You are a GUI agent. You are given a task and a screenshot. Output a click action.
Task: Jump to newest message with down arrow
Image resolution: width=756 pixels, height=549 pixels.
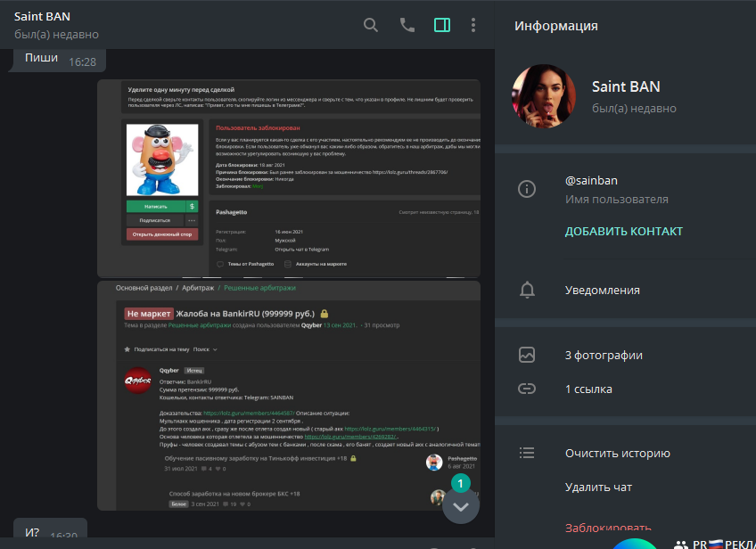click(461, 506)
